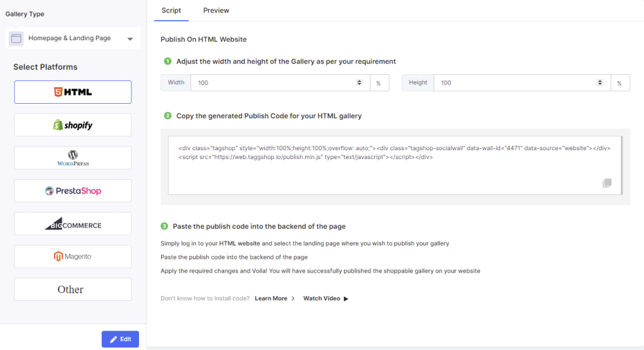This screenshot has height=350, width=644.
Task: Click the gallery type window icon
Action: coord(16,38)
